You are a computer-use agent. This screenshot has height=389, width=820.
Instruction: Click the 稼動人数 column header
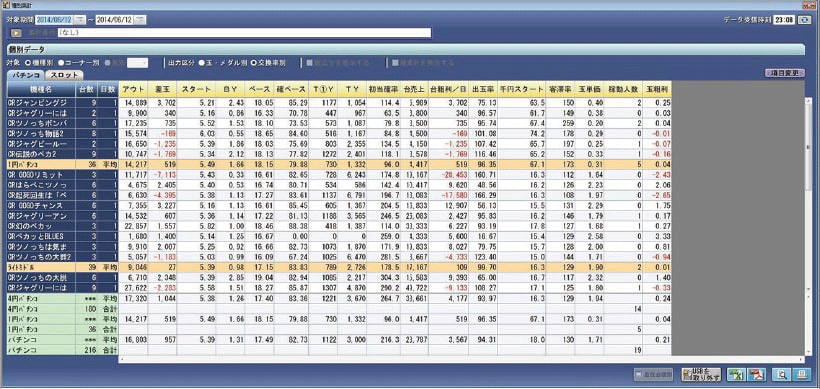click(x=623, y=89)
